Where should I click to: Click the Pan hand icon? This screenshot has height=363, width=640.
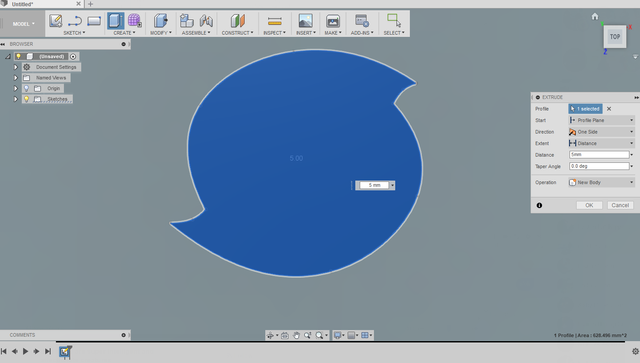point(296,335)
